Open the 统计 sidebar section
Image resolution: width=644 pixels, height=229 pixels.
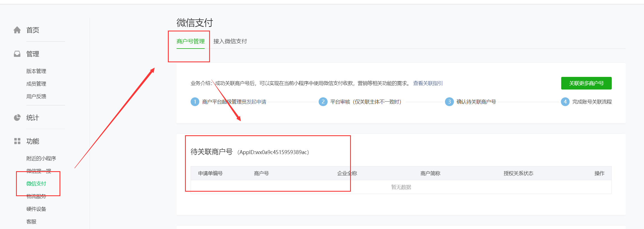(x=33, y=118)
